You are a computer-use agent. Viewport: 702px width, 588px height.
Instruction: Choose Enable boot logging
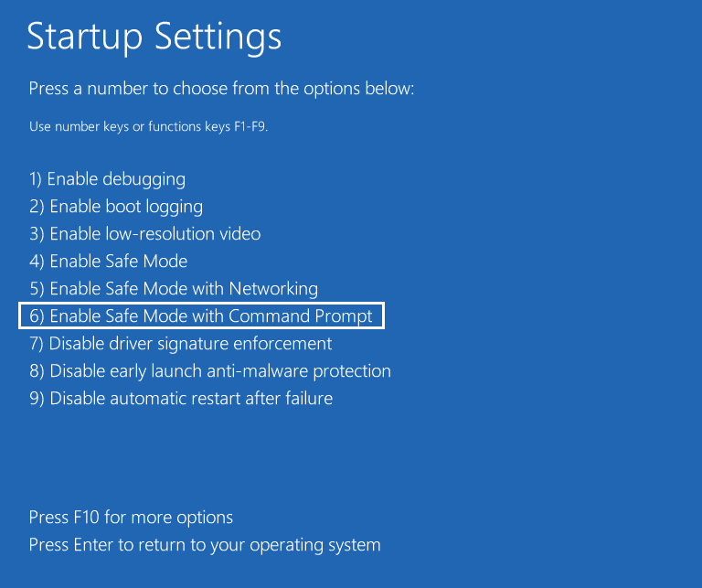(x=116, y=207)
